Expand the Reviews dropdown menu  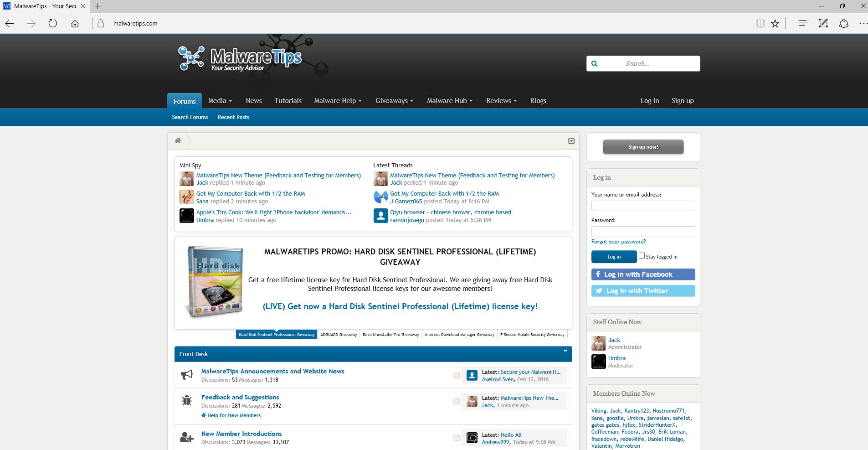501,101
